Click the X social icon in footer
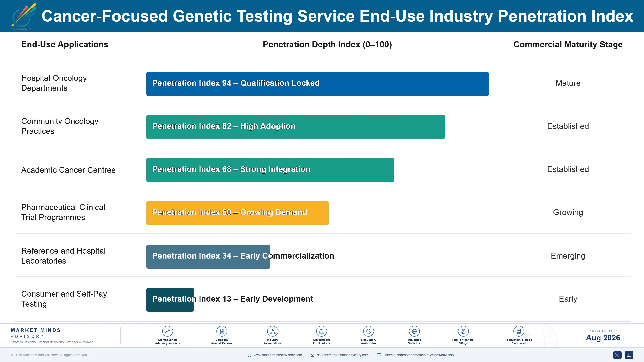 click(617, 355)
